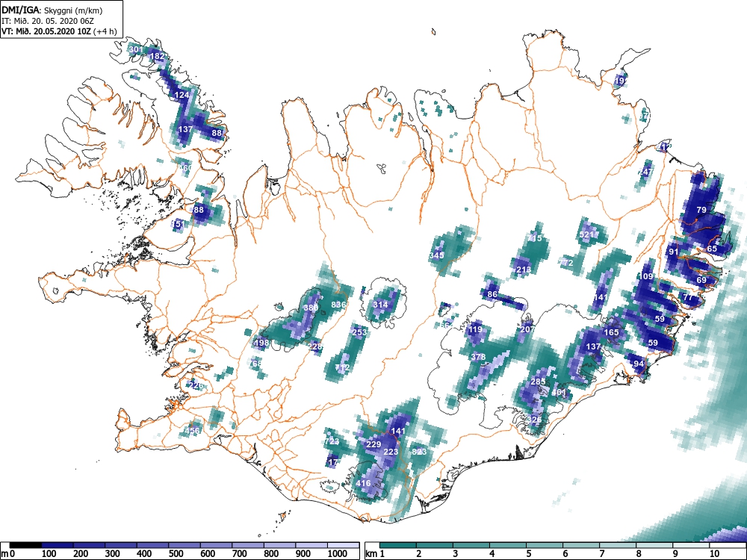Click the '228' visibility label
Screen dimensions: 747x560
tap(315, 346)
